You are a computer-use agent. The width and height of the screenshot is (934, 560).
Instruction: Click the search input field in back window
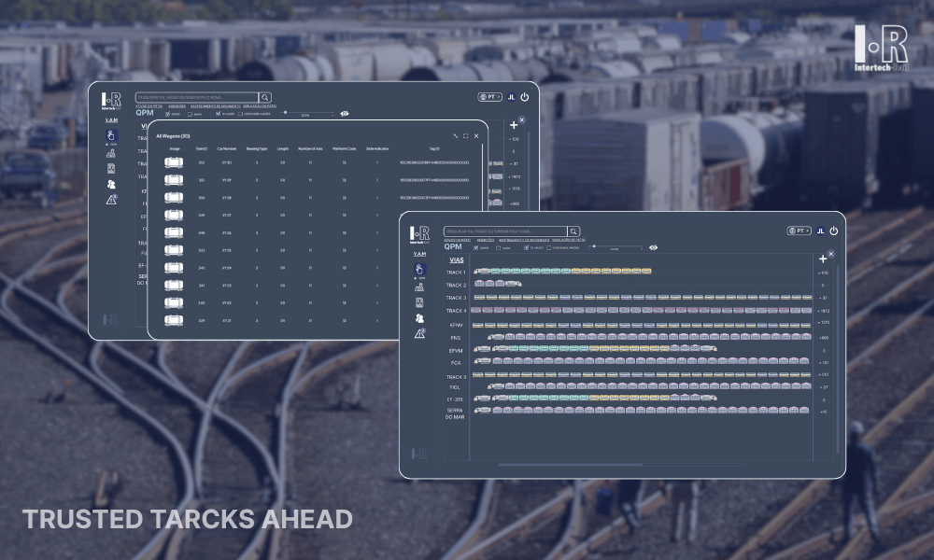pyautogui.click(x=196, y=98)
